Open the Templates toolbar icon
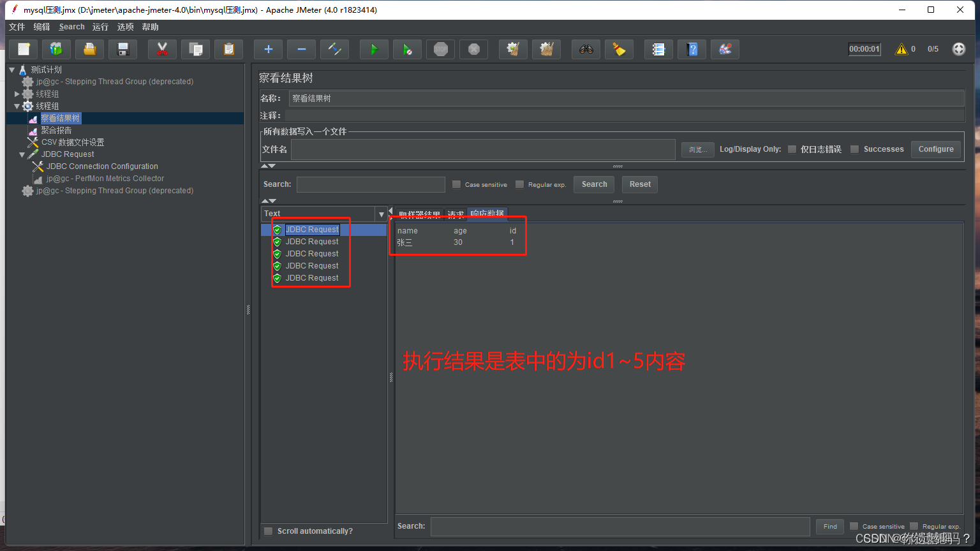 pyautogui.click(x=57, y=49)
